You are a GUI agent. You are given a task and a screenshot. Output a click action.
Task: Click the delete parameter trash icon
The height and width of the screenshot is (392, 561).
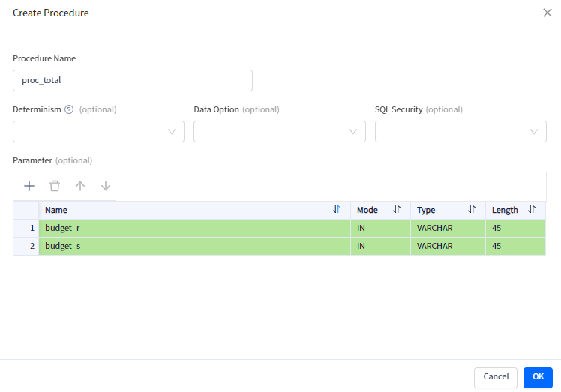pos(55,186)
